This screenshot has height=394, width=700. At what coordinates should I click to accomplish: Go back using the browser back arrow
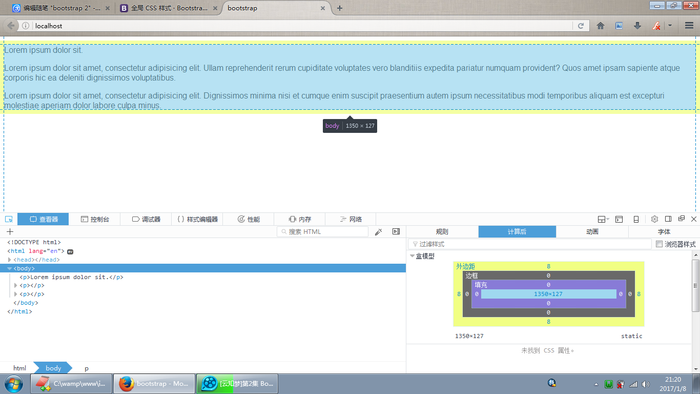(x=11, y=26)
